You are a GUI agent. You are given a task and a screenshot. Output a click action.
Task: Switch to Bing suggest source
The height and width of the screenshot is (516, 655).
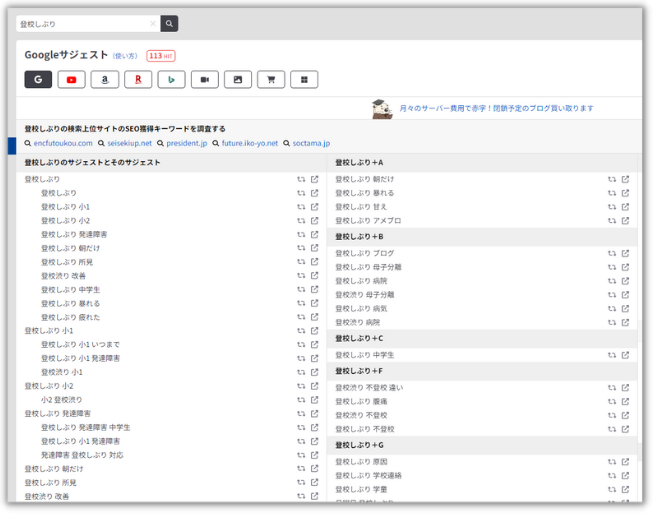click(171, 79)
